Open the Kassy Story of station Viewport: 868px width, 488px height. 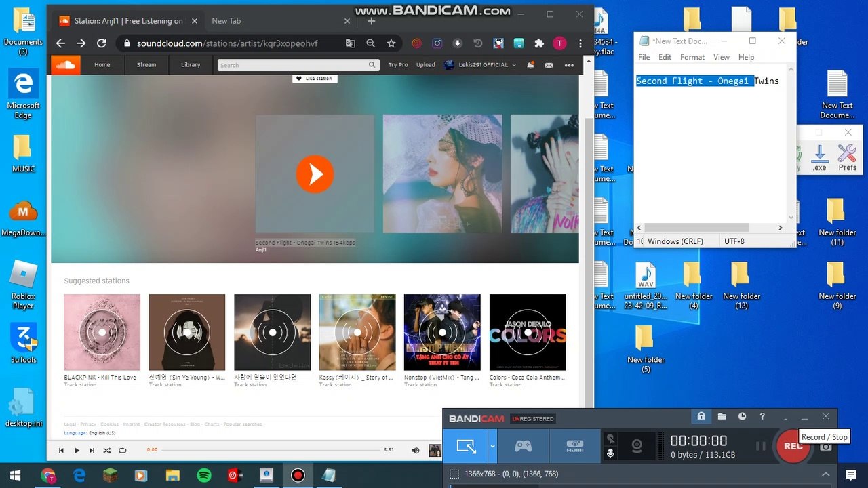pyautogui.click(x=357, y=332)
